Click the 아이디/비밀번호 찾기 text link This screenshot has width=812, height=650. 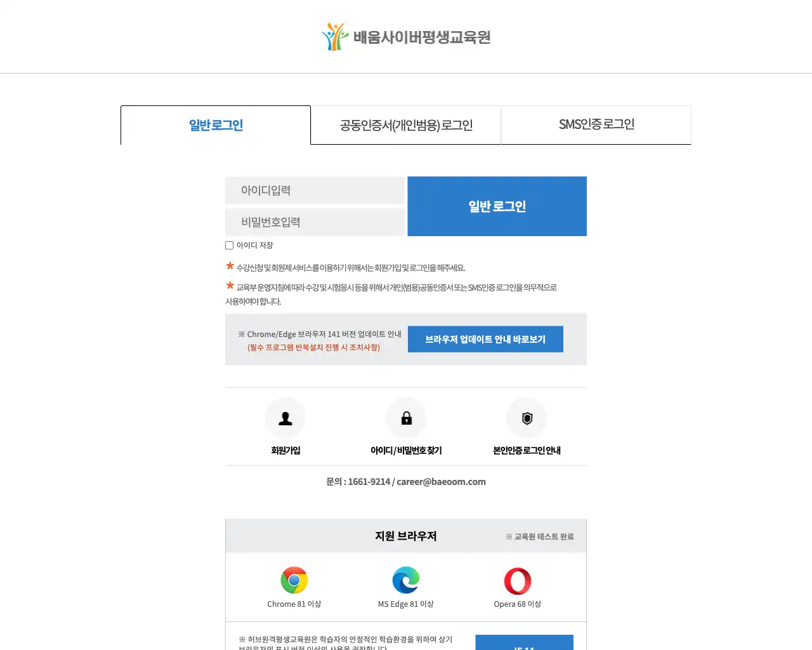click(406, 451)
